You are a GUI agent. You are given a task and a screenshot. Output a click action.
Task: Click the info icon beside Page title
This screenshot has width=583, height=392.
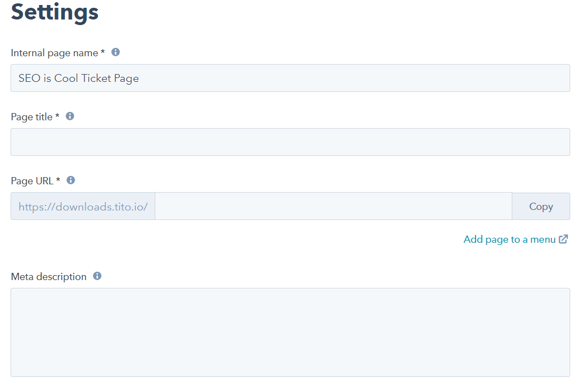pyautogui.click(x=70, y=116)
